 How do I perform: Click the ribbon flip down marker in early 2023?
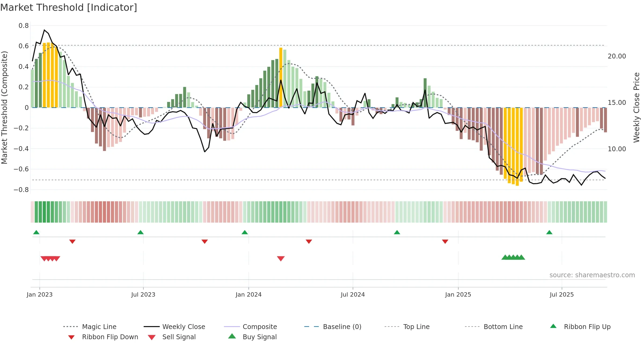[x=72, y=242]
